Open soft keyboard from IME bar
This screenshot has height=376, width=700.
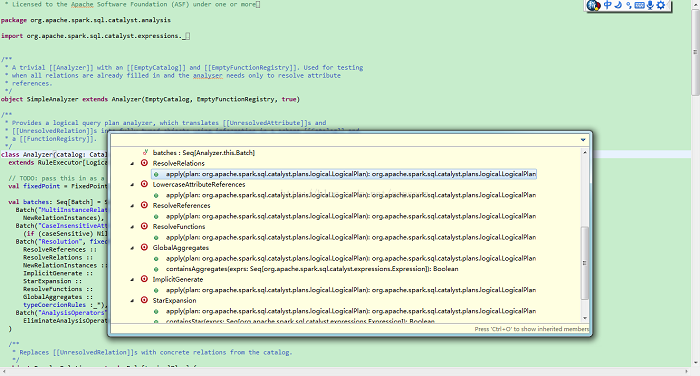[639, 5]
